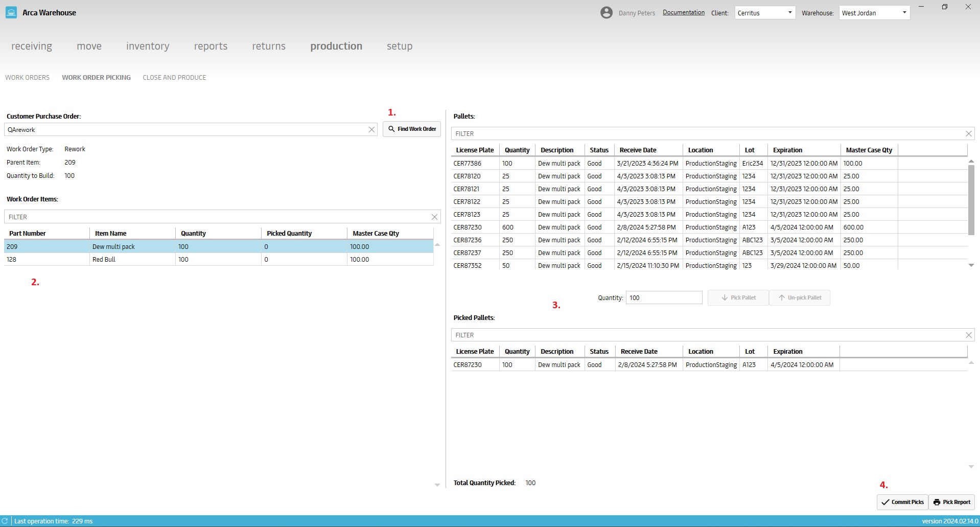Click Pallets table scroll down arrow
The height and width of the screenshot is (527, 980).
(x=971, y=265)
